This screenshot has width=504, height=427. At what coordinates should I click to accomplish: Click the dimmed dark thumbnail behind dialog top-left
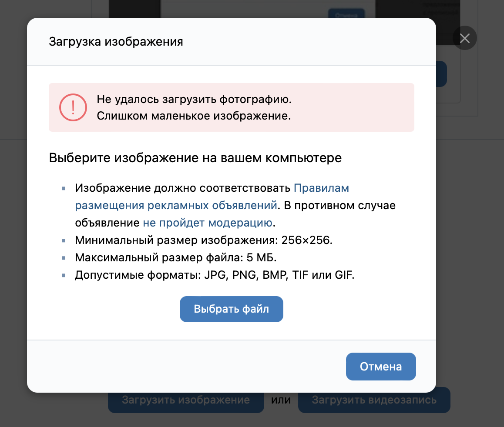134,9
